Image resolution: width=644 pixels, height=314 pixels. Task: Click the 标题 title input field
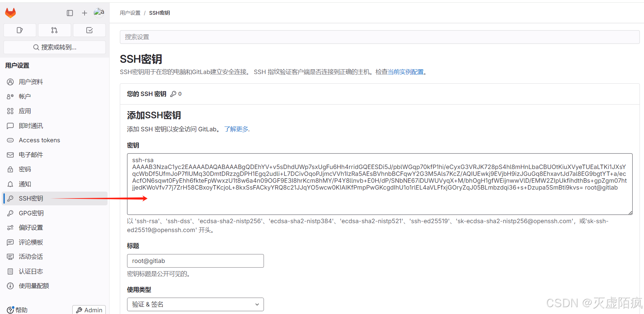click(x=195, y=261)
